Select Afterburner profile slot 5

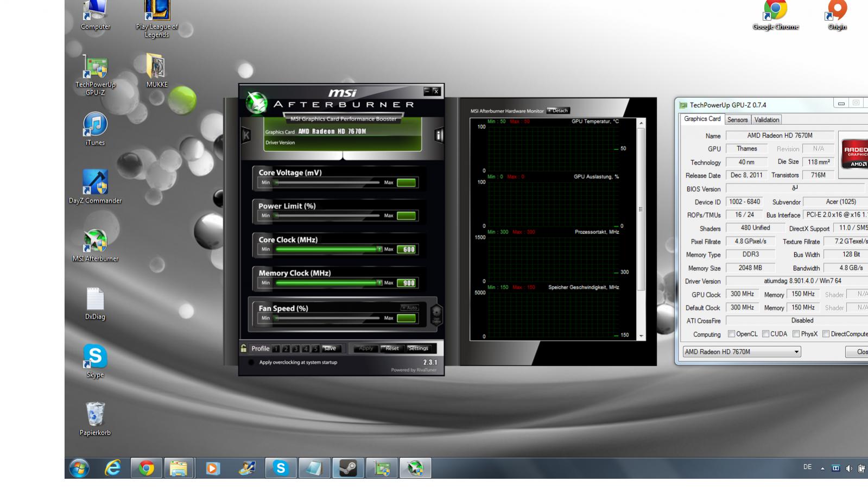[x=315, y=348]
